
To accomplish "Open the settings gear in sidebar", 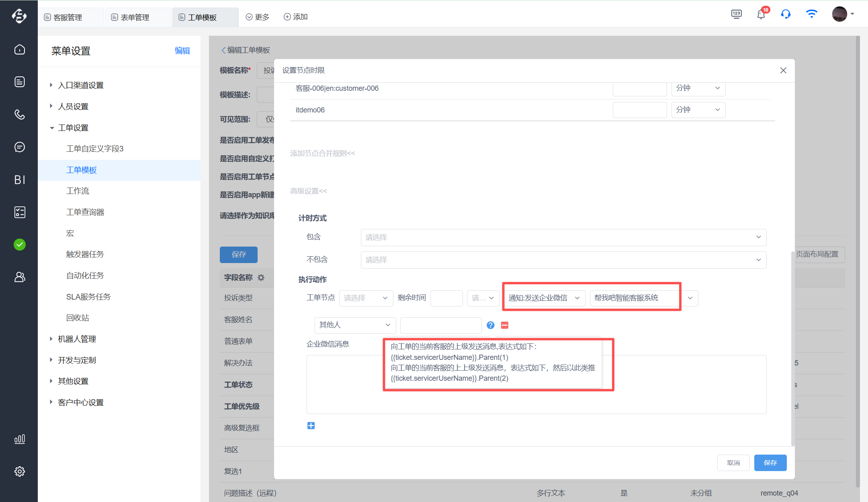I will 19,471.
